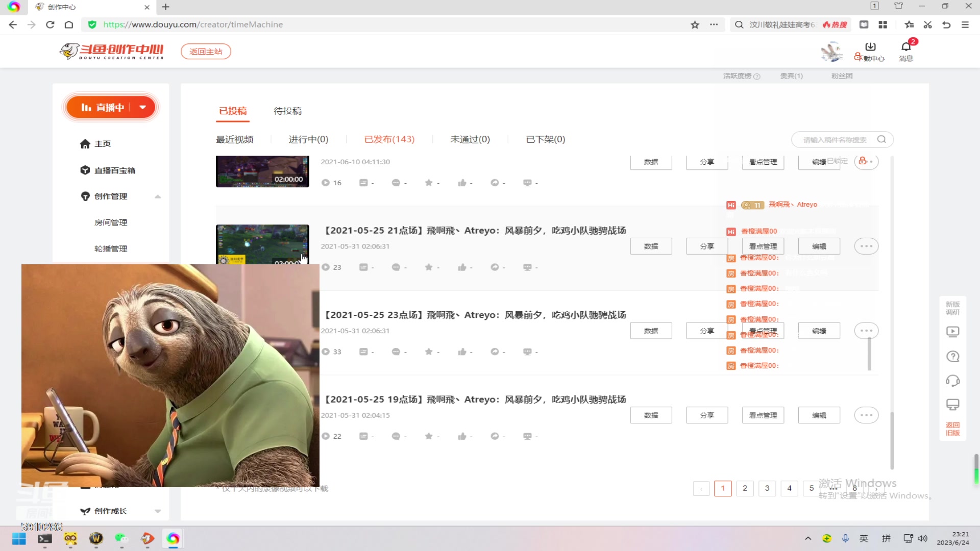Select 最近视频 filter
Image resolution: width=980 pixels, height=551 pixels.
click(234, 139)
